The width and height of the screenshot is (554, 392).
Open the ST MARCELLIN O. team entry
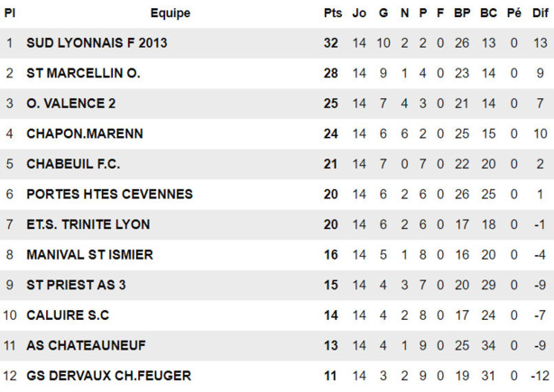click(83, 73)
